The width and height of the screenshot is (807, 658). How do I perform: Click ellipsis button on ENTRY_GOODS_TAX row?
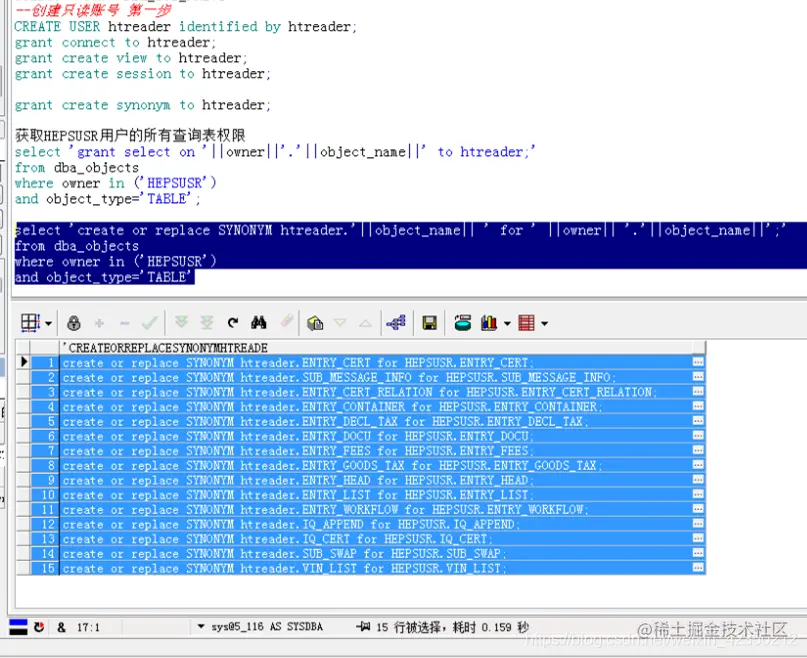point(698,465)
